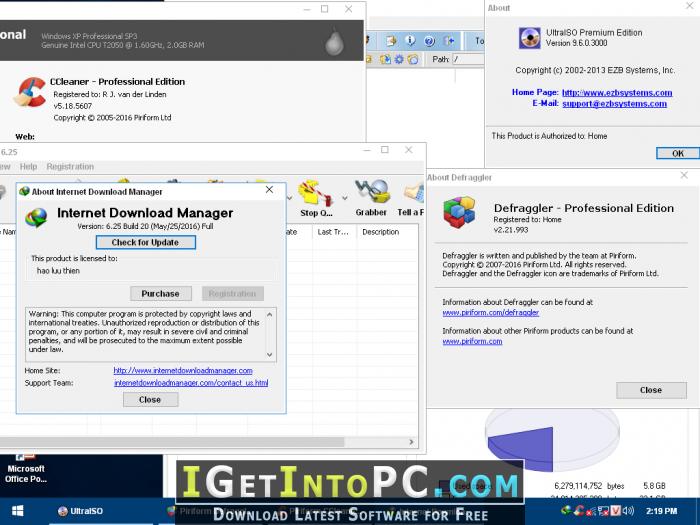Click the Tell a Friend icon in IDM
The height and width of the screenshot is (525, 700).
413,198
